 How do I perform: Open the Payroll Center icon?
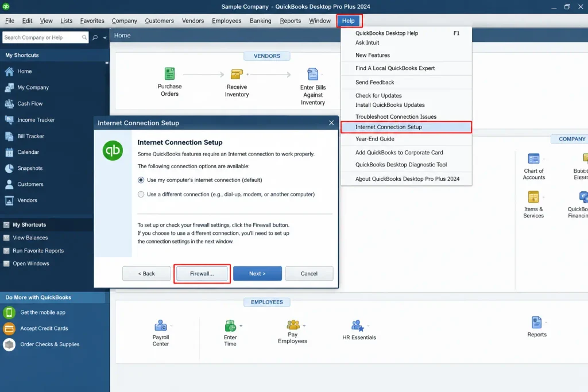(161, 325)
